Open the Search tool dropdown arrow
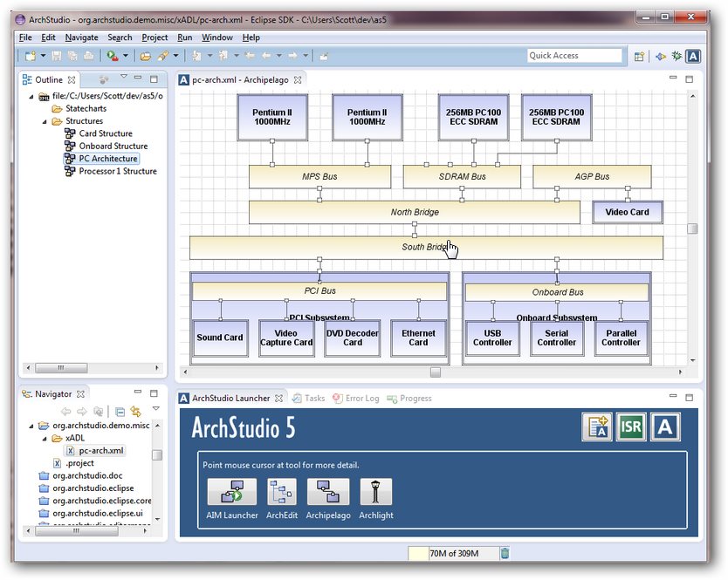This screenshot has width=728, height=580. tap(175, 56)
